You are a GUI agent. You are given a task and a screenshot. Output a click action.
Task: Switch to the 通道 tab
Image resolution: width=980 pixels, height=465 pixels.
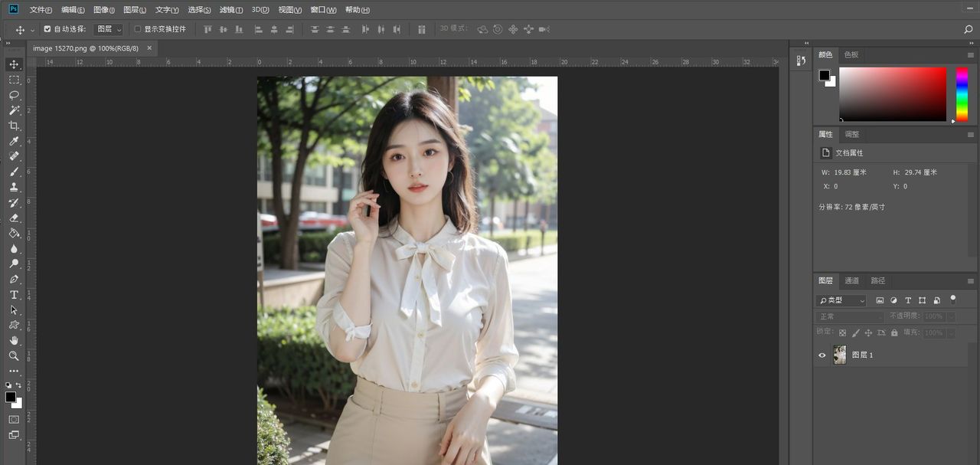[852, 280]
